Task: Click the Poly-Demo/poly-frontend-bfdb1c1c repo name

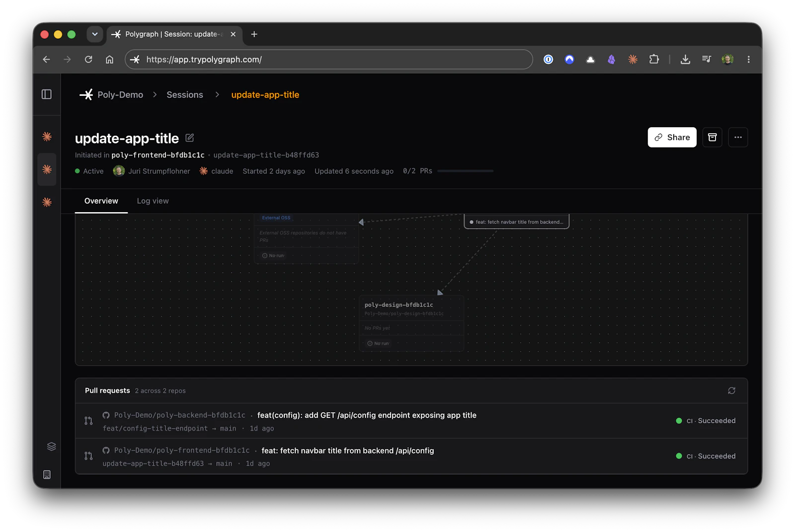Action: (182, 451)
